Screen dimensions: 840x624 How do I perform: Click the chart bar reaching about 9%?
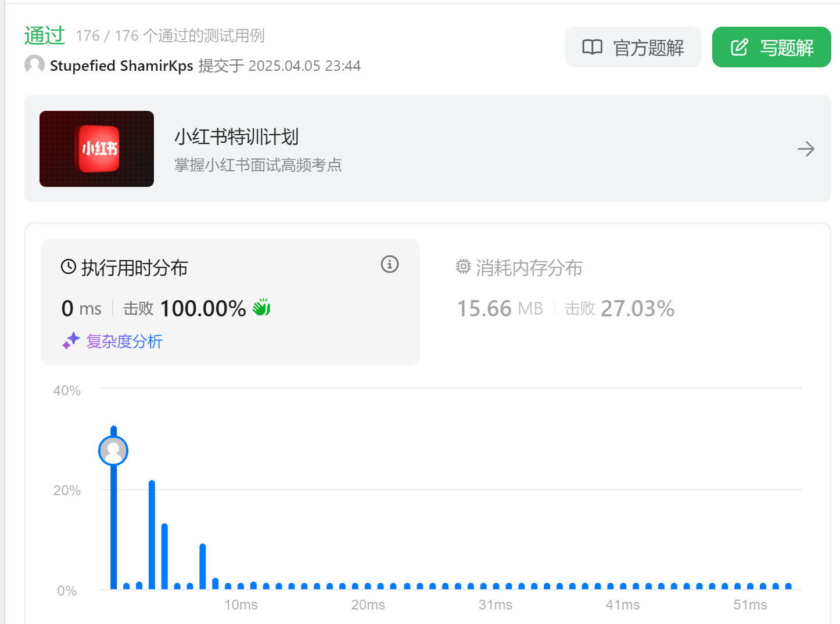pyautogui.click(x=203, y=567)
